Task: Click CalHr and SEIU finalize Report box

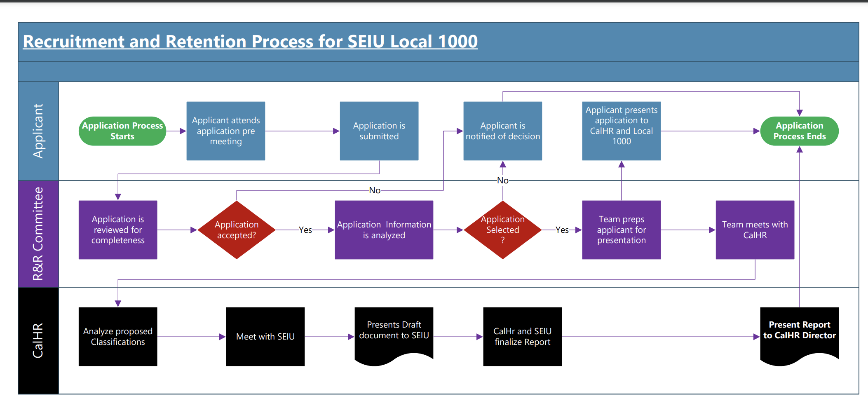Action: 523,337
